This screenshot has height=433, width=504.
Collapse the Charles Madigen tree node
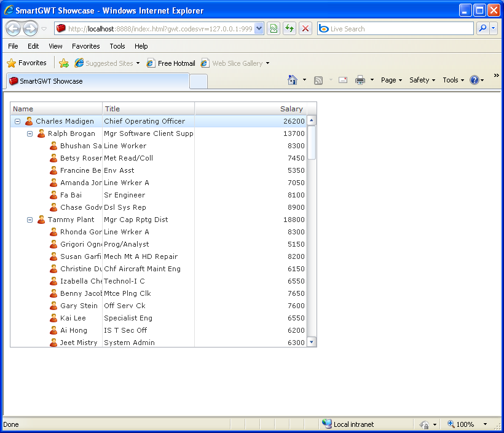(17, 121)
